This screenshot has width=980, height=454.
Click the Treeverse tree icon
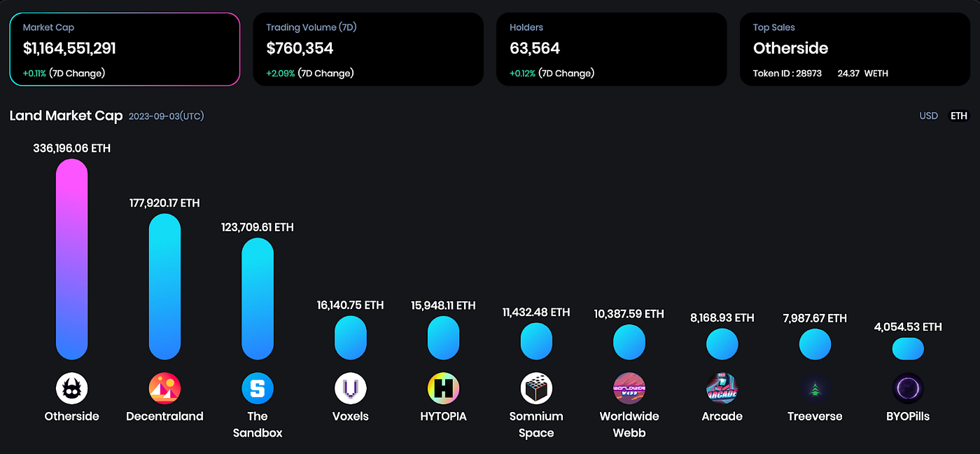[815, 388]
